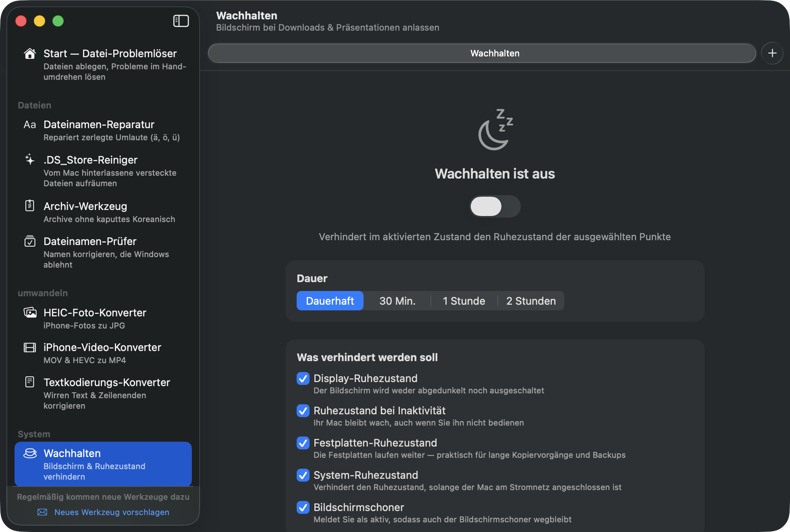Image resolution: width=790 pixels, height=532 pixels.
Task: Open Dateinamen-Prüfer tool
Action: (x=103, y=252)
